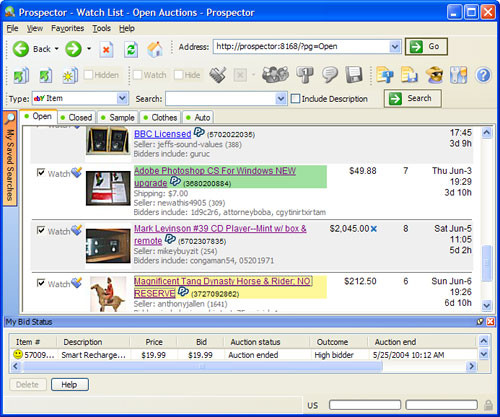Image resolution: width=500 pixels, height=417 pixels.
Task: Click the first green refresh-documents toolbar icon
Action: pyautogui.click(x=21, y=75)
